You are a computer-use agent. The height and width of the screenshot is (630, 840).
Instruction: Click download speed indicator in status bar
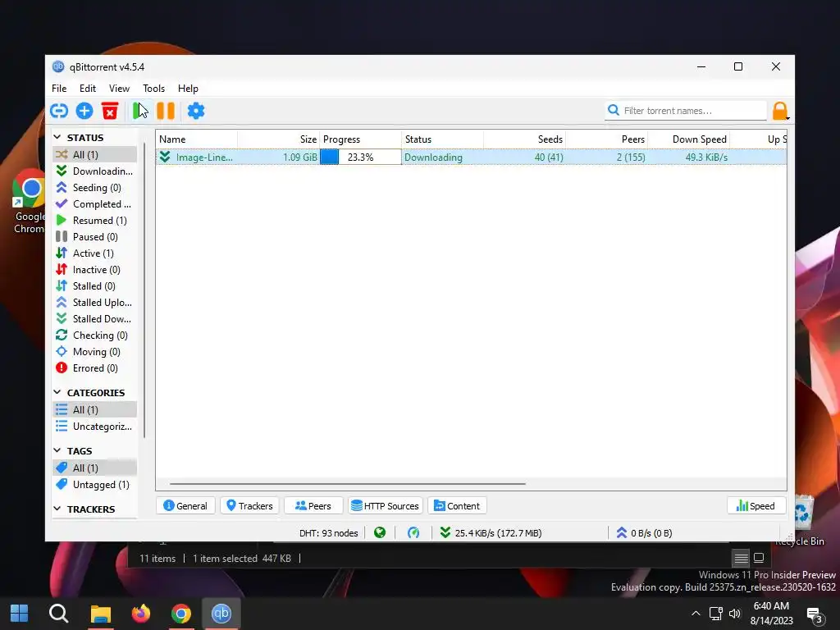491,533
